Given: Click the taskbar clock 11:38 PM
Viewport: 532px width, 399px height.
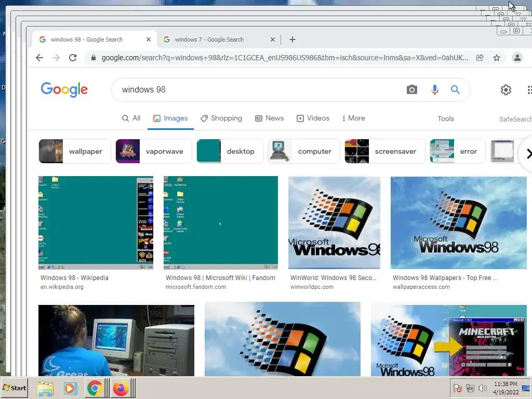Looking at the screenshot, I should (x=506, y=388).
